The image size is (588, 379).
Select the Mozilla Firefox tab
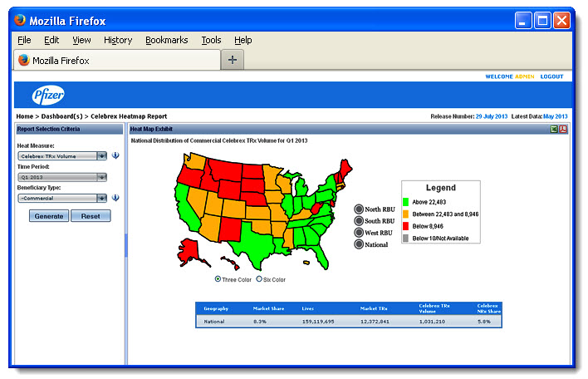(117, 60)
